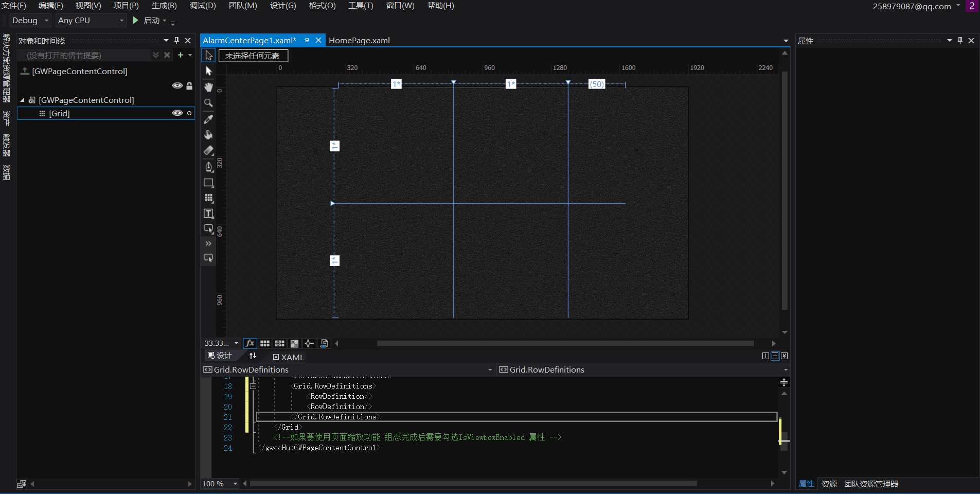Collapse the GWPageContentControl tree node
This screenshot has height=494, width=980.
pos(22,100)
